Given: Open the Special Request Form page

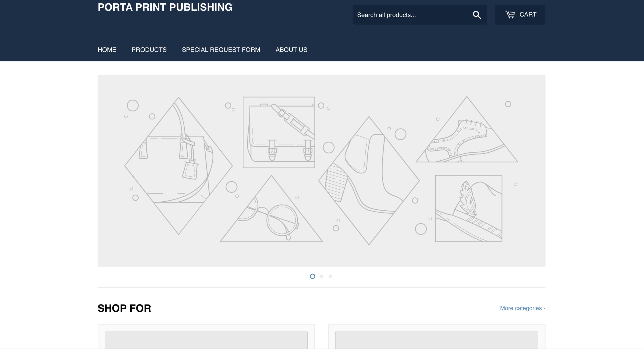Looking at the screenshot, I should click(221, 50).
